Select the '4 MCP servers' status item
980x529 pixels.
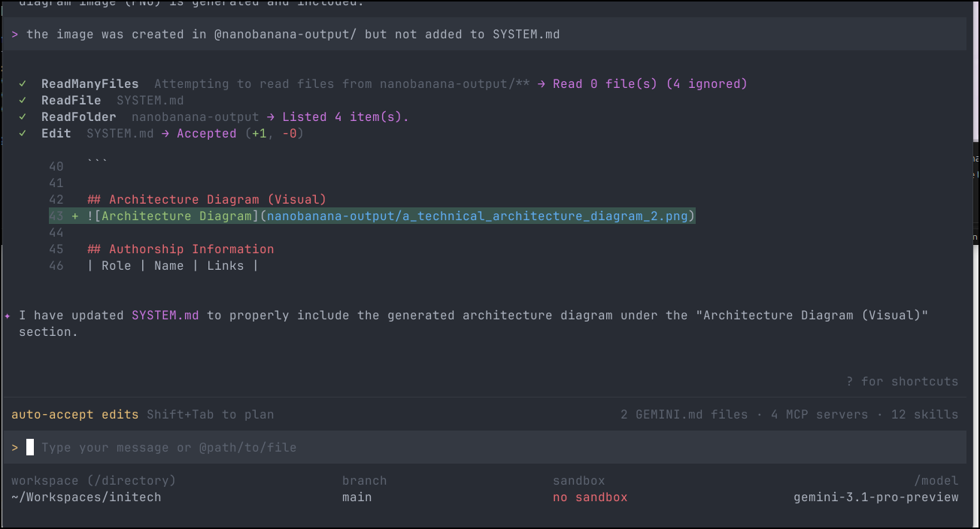tap(819, 415)
